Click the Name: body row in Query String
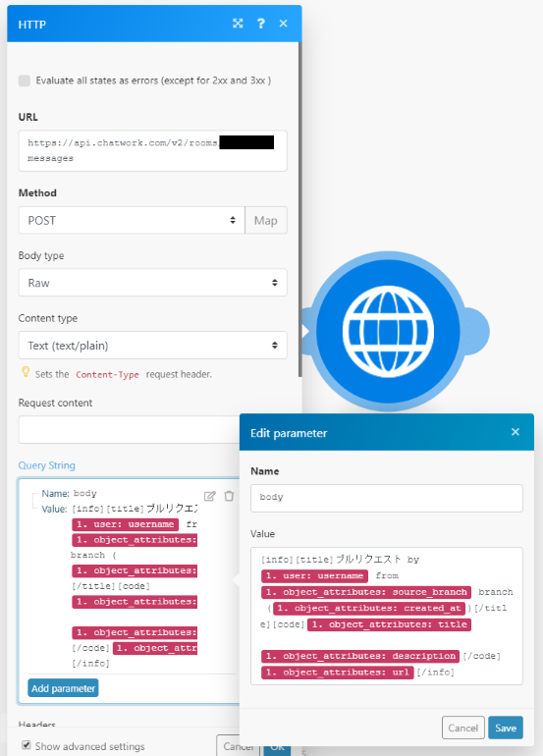The width and height of the screenshot is (543, 756). click(69, 493)
